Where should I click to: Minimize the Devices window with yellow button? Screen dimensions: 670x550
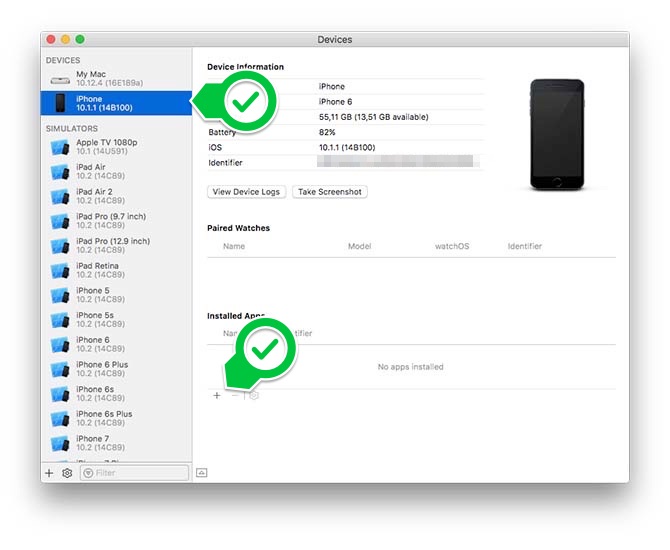pyautogui.click(x=65, y=39)
